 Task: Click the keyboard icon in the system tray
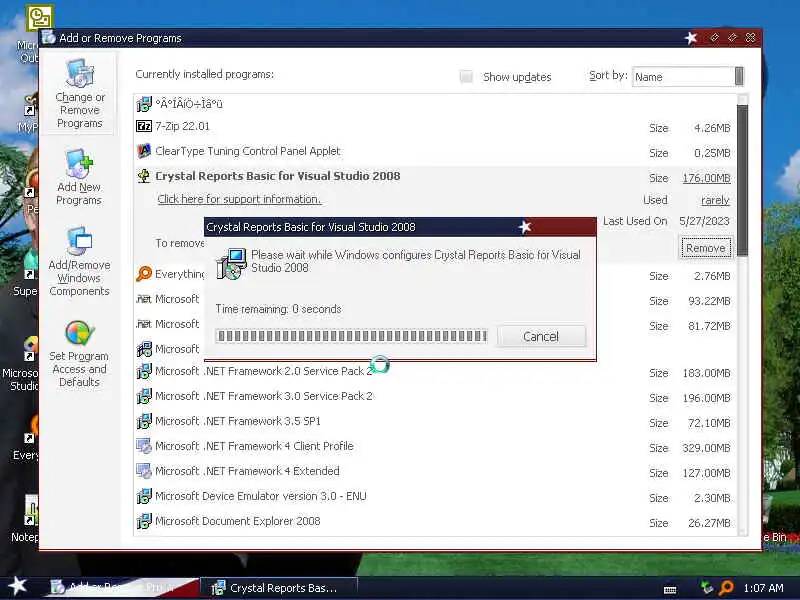pyautogui.click(x=670, y=590)
